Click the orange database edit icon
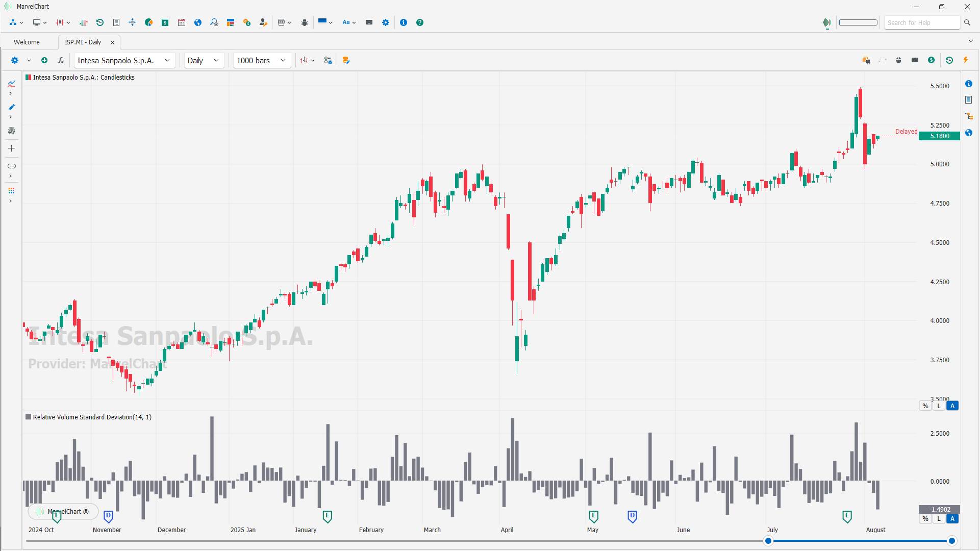 tap(346, 60)
